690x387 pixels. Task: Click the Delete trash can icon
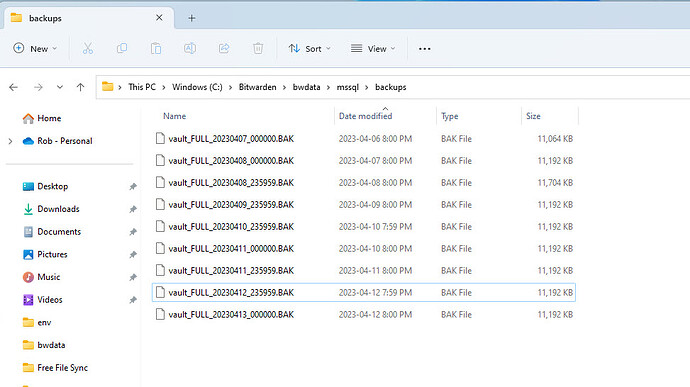[x=258, y=48]
